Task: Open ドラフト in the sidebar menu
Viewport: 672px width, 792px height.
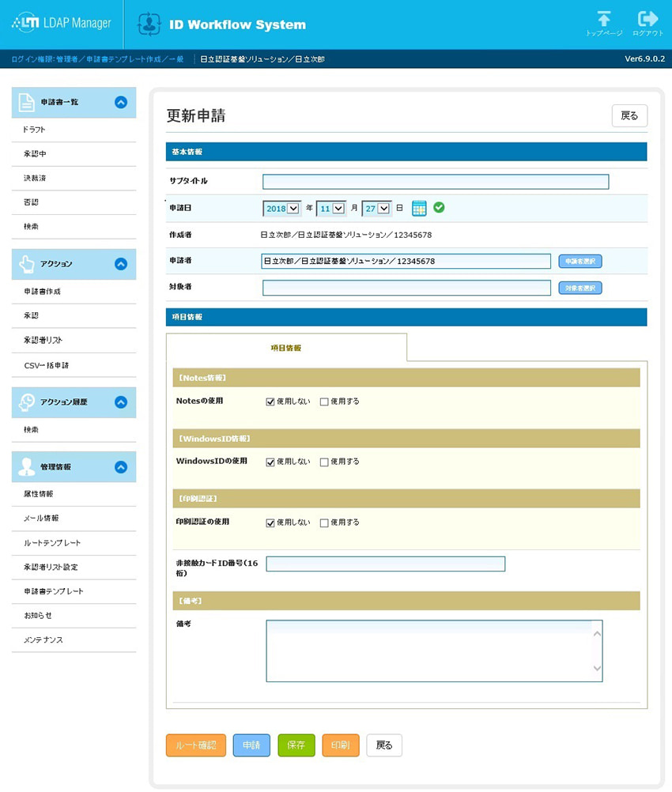Action: (35, 130)
